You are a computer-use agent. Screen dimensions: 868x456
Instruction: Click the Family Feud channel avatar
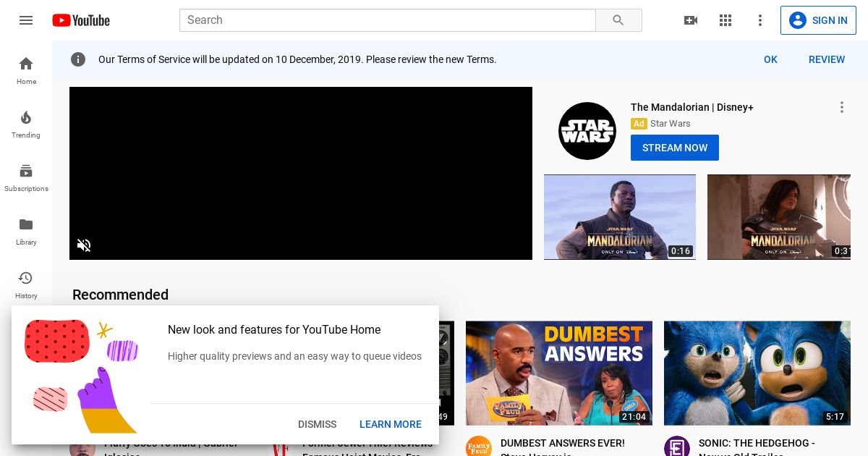[479, 447]
